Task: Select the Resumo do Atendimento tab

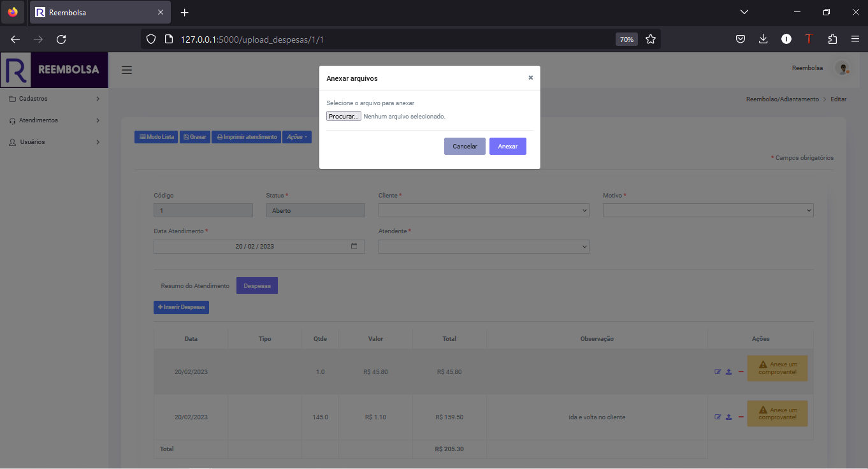Action: point(194,285)
